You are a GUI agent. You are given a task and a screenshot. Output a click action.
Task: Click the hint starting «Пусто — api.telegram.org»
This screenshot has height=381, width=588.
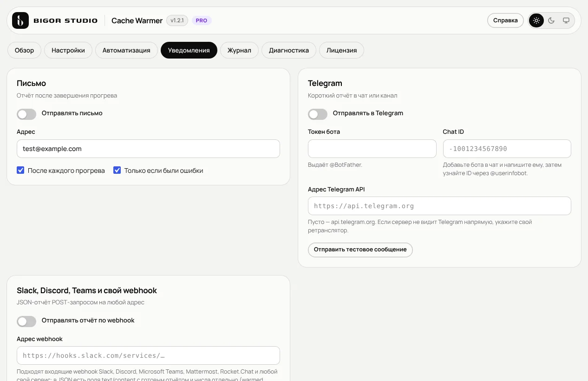tap(420, 226)
